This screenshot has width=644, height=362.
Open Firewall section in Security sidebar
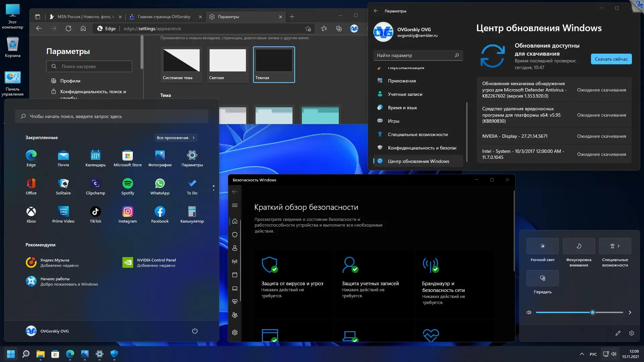(235, 261)
